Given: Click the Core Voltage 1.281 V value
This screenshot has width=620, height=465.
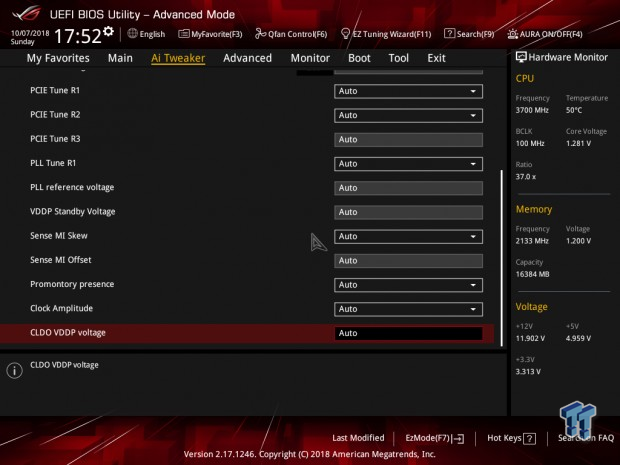Looking at the screenshot, I should point(578,143).
